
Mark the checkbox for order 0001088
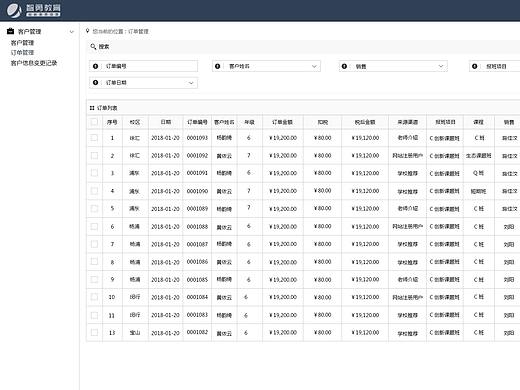(x=94, y=227)
